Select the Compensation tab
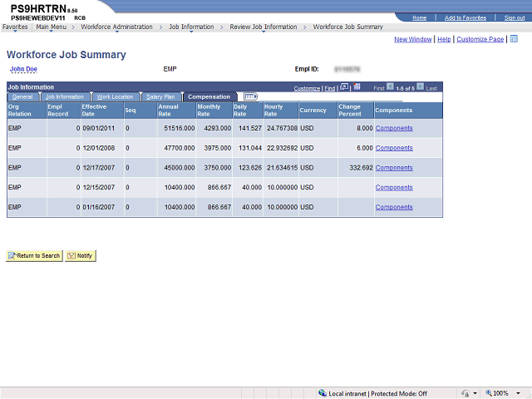 click(x=209, y=96)
